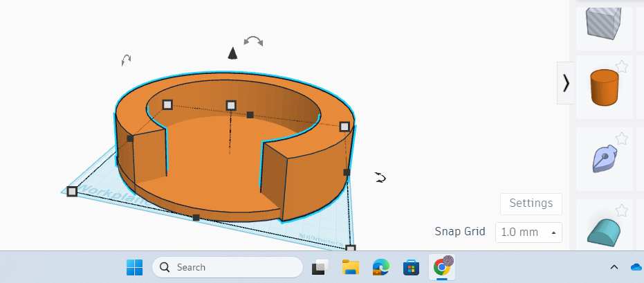Collapse the shapes panel with the chevron

[566, 83]
